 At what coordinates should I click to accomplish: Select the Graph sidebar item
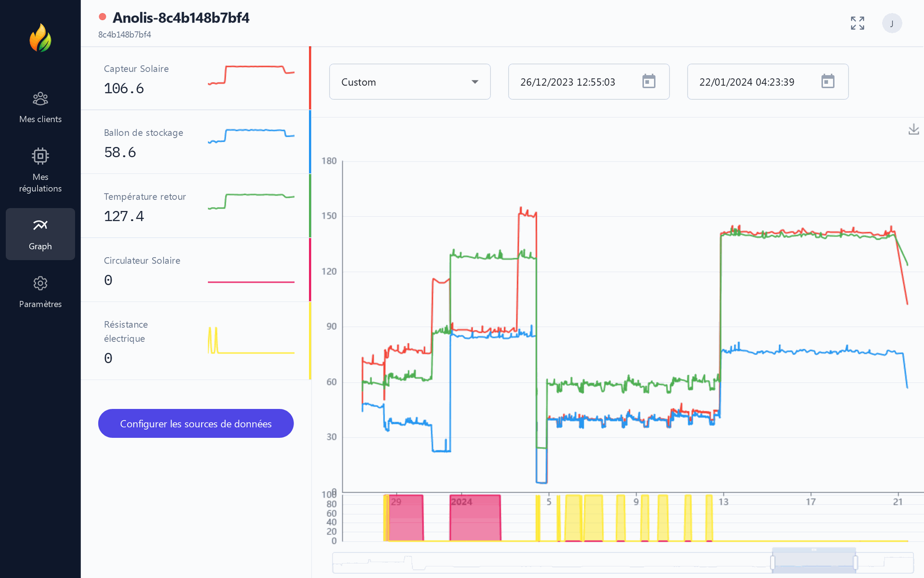pos(40,234)
